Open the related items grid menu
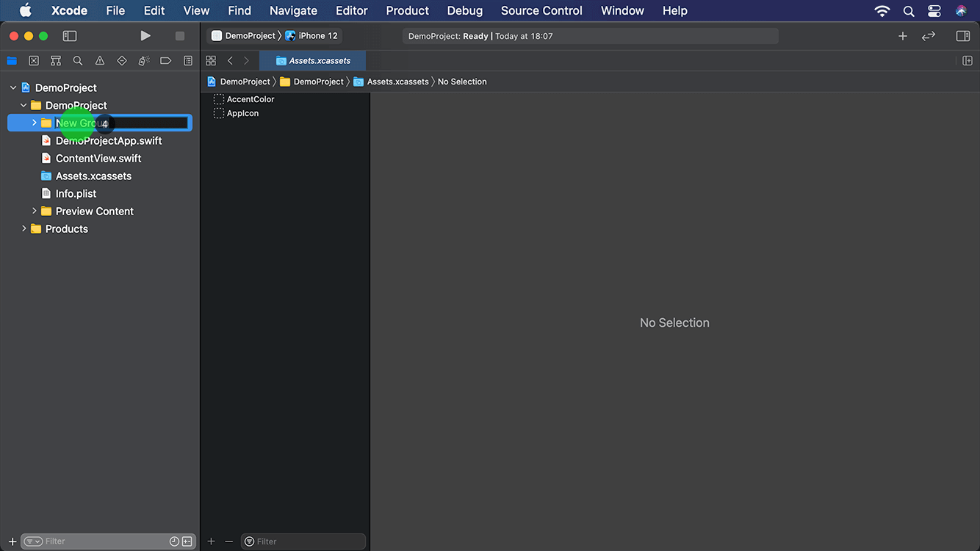Screen dimensions: 980x551 (211, 61)
